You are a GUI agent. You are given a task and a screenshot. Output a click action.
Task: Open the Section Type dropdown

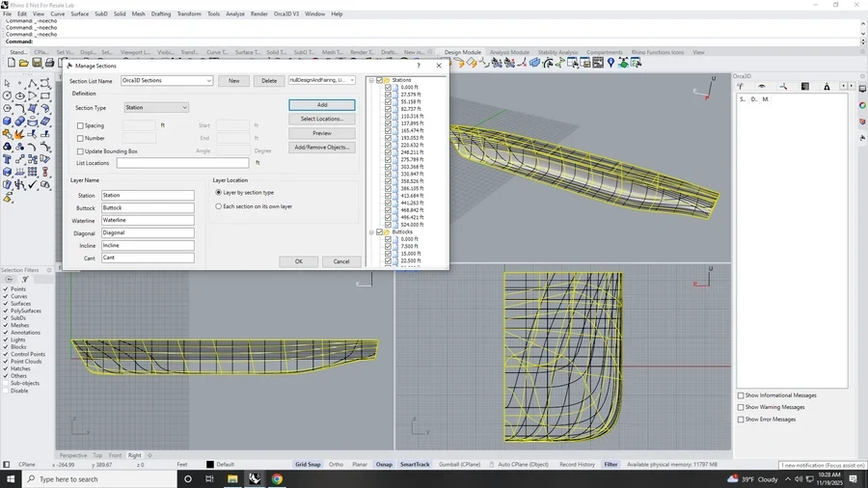(x=184, y=108)
